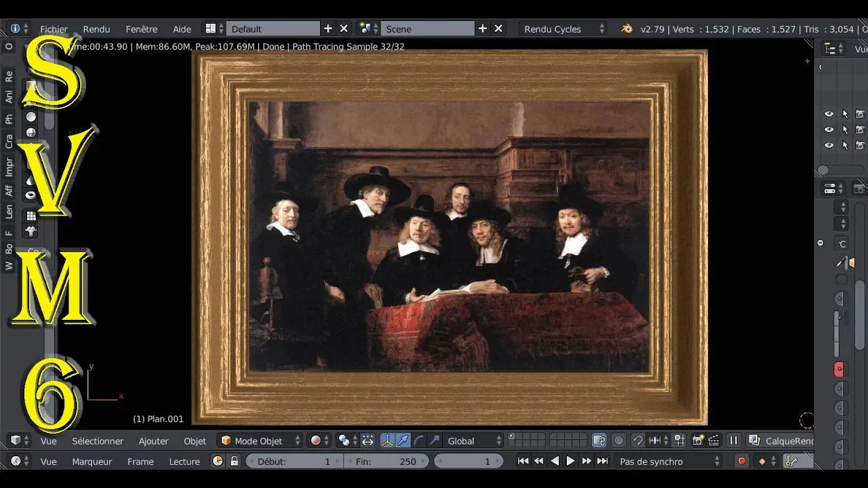
Task: Toggle snap magnet during transform
Action: click(638, 441)
